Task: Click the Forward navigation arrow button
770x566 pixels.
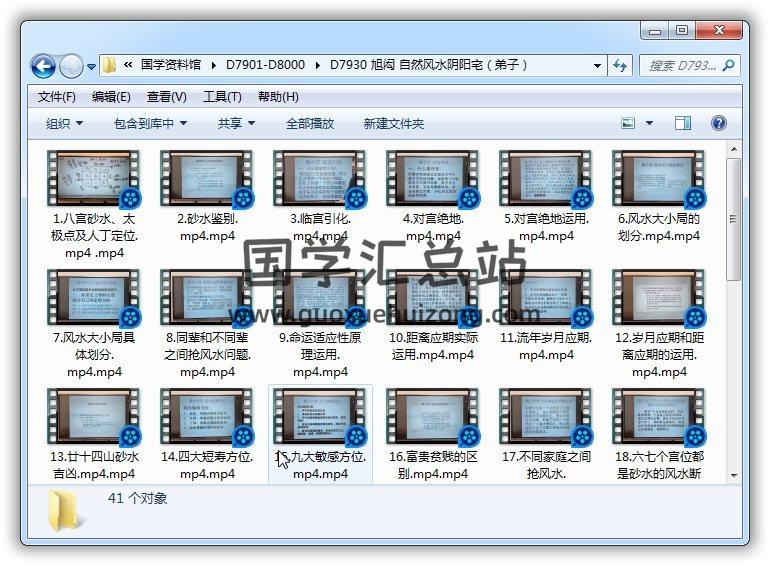Action: (71, 67)
